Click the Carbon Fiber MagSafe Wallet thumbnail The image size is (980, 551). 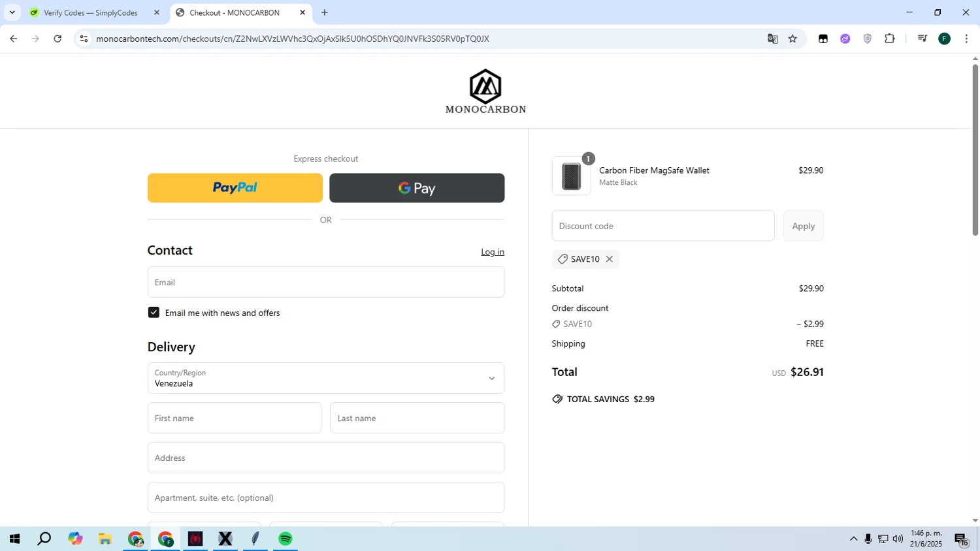point(571,176)
